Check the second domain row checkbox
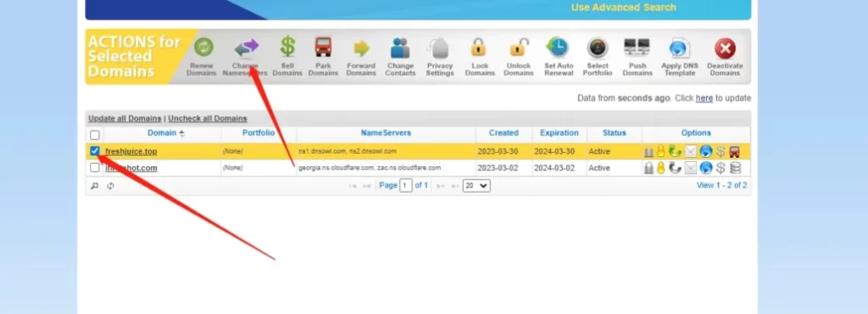868x314 pixels. [x=95, y=167]
